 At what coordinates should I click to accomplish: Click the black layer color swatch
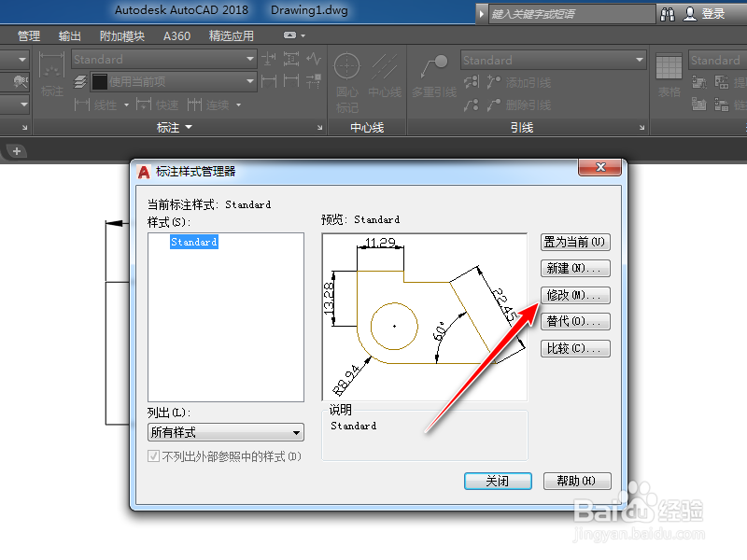[x=100, y=82]
